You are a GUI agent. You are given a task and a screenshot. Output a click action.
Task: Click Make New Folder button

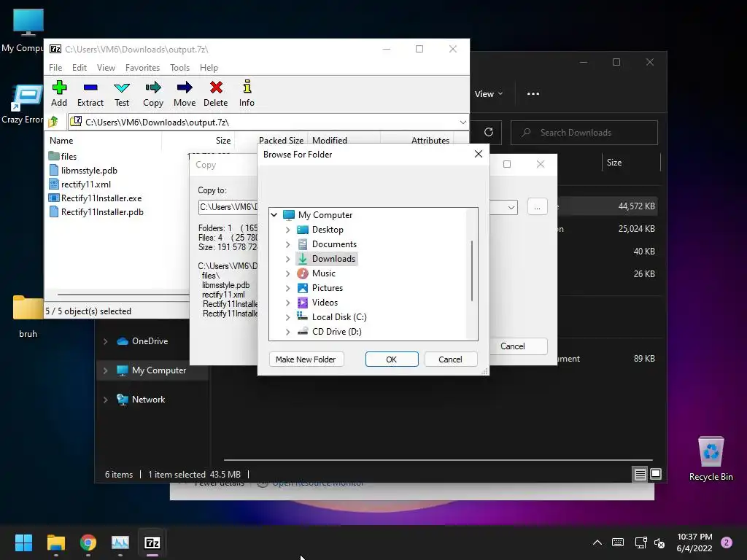point(306,359)
